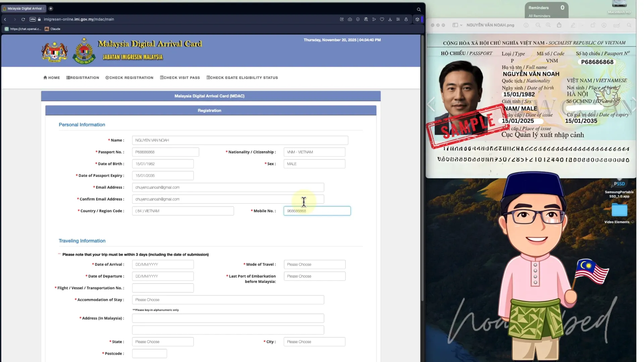
Task: Open the Video Elements desktop folder
Action: point(619,214)
